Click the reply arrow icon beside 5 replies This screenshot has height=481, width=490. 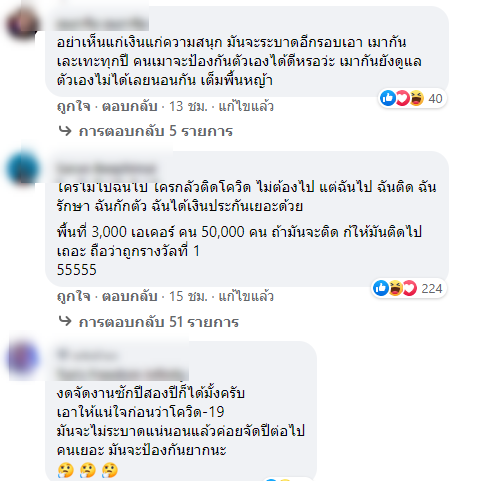[65, 131]
